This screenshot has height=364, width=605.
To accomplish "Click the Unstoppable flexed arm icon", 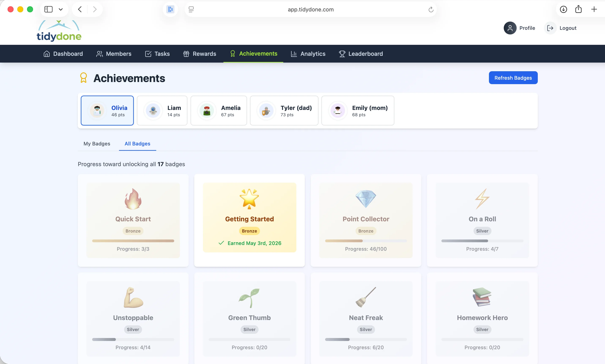I will click(133, 297).
